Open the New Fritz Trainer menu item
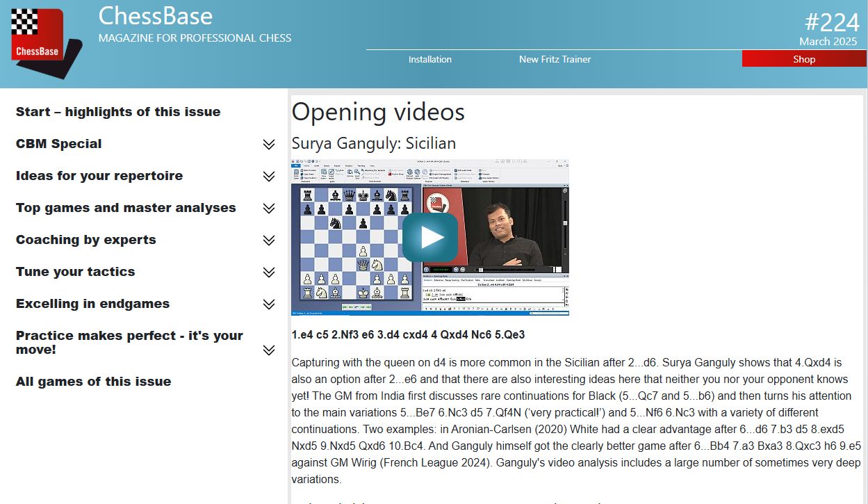This screenshot has height=504, width=868. 555,60
